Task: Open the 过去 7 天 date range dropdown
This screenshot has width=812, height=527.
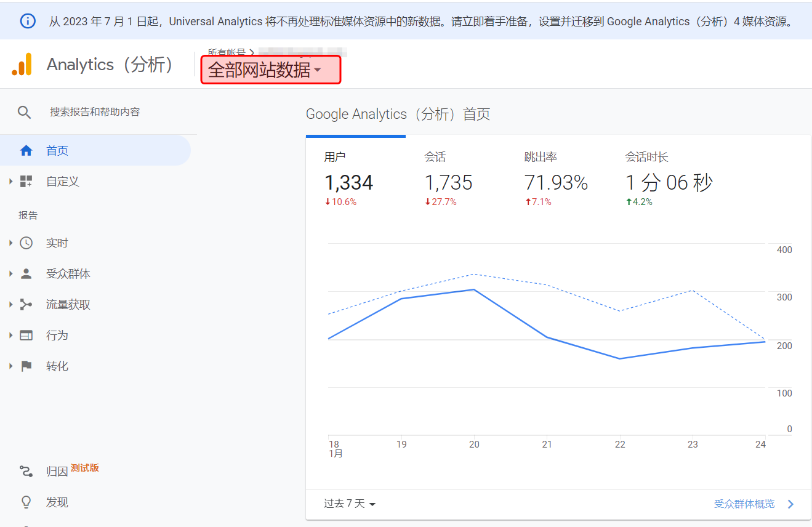Action: click(x=350, y=504)
